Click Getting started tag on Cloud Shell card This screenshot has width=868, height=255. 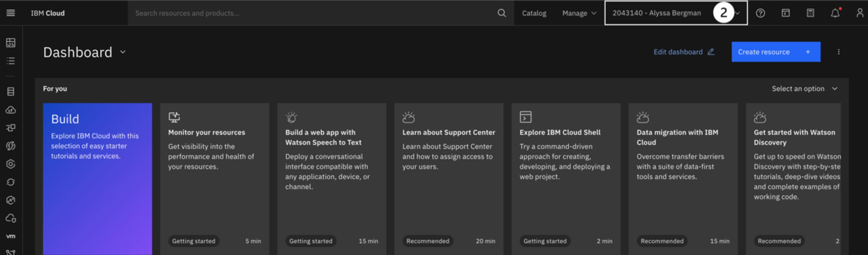pos(545,241)
